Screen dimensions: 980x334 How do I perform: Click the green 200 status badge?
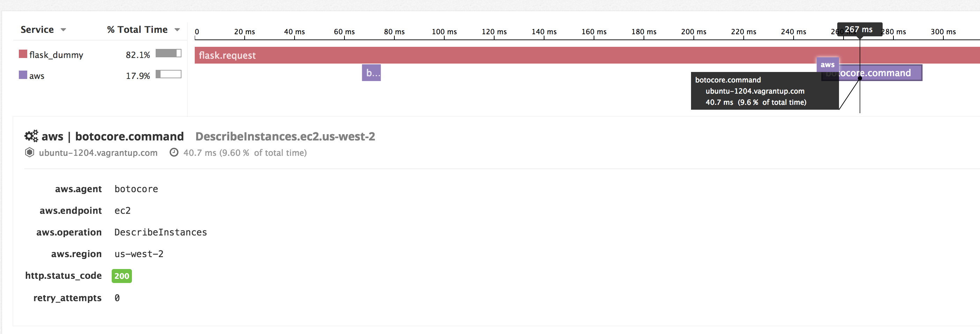click(122, 276)
